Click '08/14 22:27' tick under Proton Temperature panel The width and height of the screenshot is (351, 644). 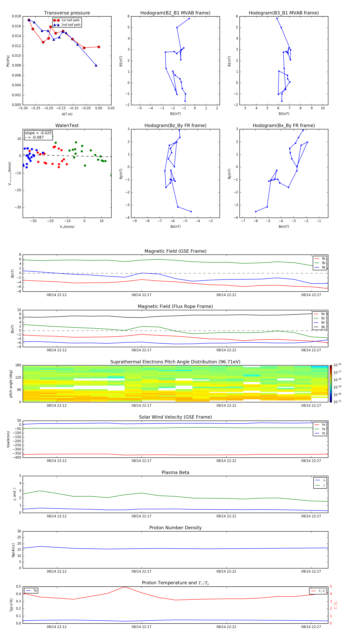(311, 627)
